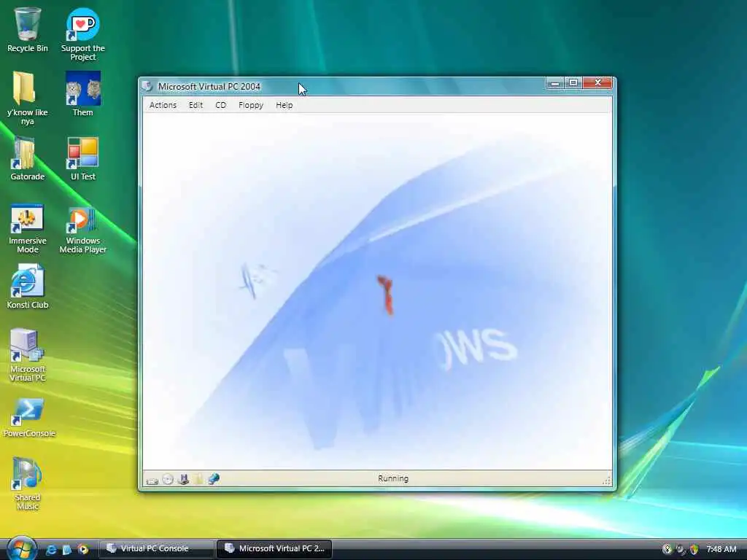
Task: Open the Actions menu in Virtual PC
Action: [163, 105]
